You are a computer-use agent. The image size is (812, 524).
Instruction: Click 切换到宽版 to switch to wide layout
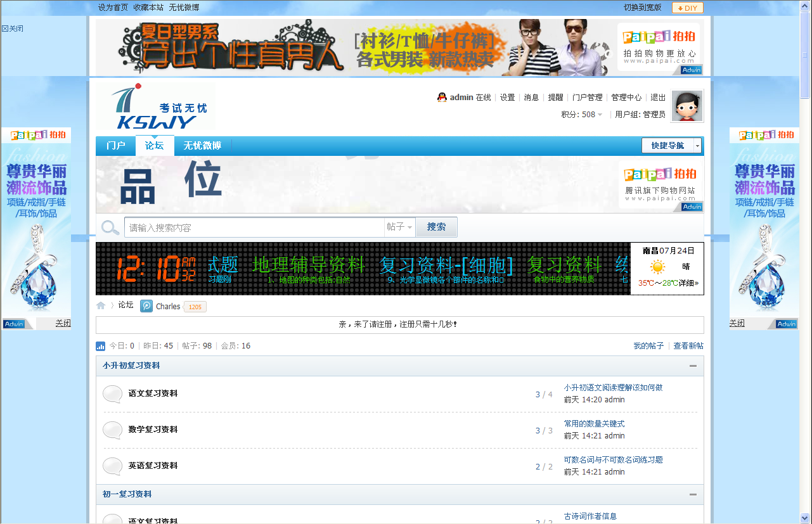point(643,8)
